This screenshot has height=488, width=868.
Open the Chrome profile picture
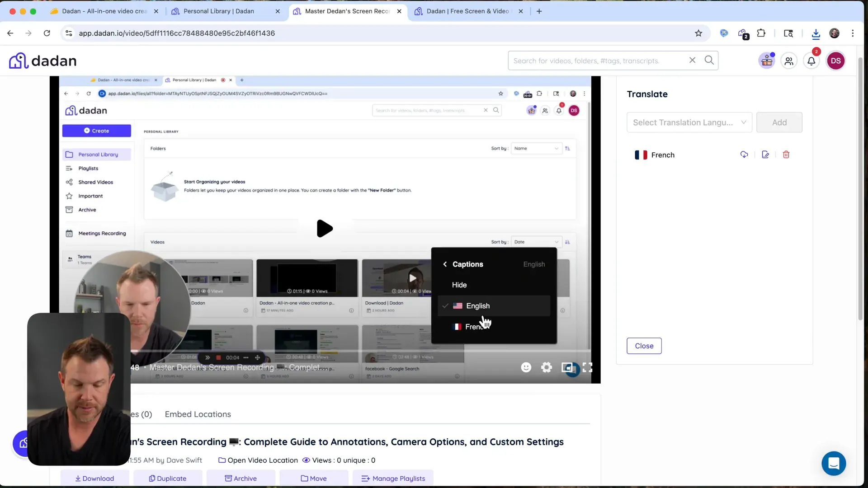(x=834, y=33)
